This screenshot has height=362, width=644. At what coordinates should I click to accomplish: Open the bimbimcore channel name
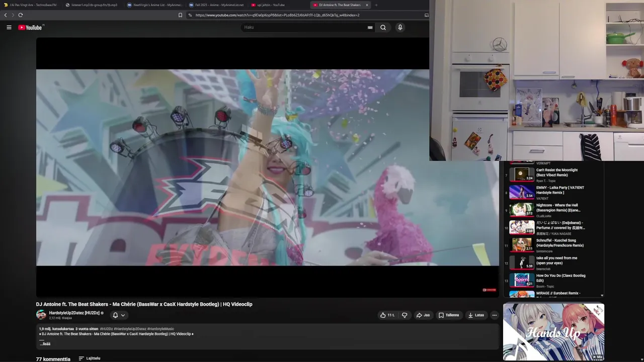pyautogui.click(x=544, y=251)
